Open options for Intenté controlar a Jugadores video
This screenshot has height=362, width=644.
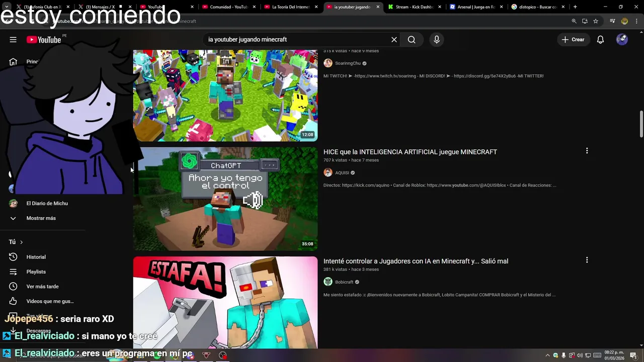click(587, 260)
